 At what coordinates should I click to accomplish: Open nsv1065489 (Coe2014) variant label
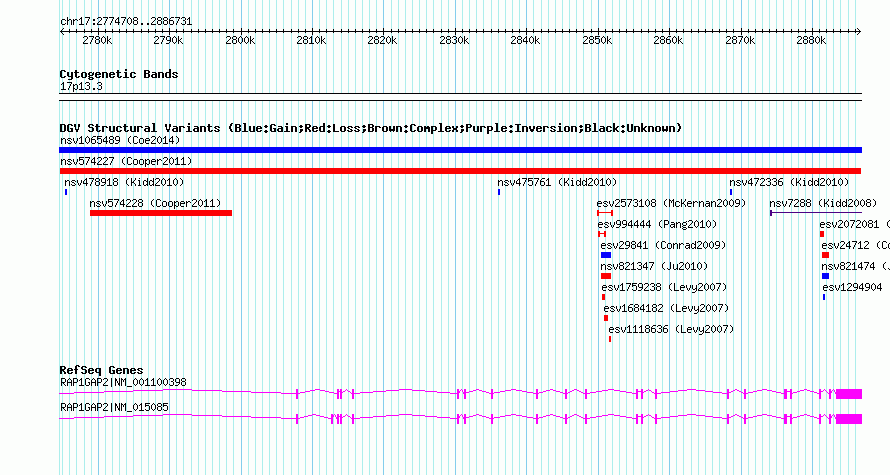point(120,140)
